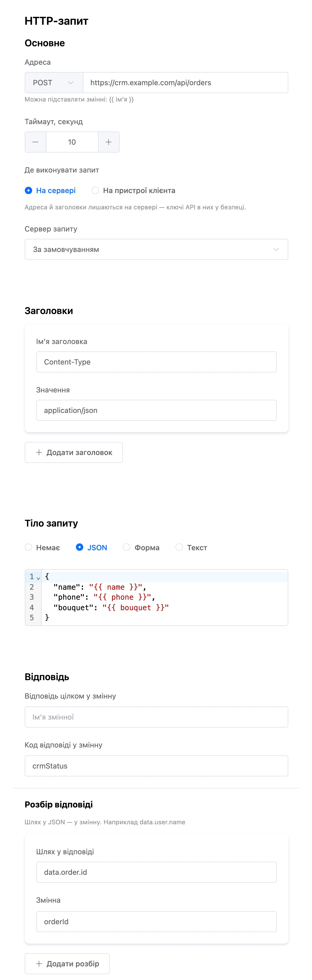Decrease timeout with the minus button
The width and height of the screenshot is (312, 980).
35,142
